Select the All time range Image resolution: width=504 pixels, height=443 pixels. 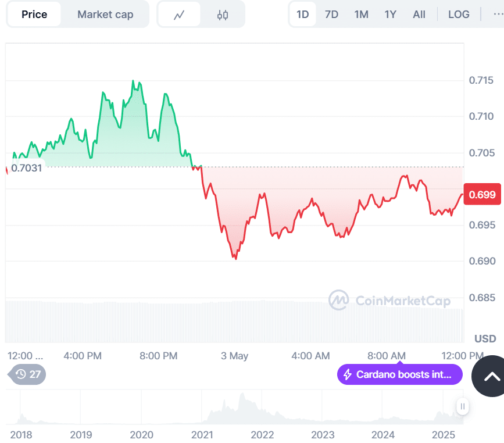419,15
